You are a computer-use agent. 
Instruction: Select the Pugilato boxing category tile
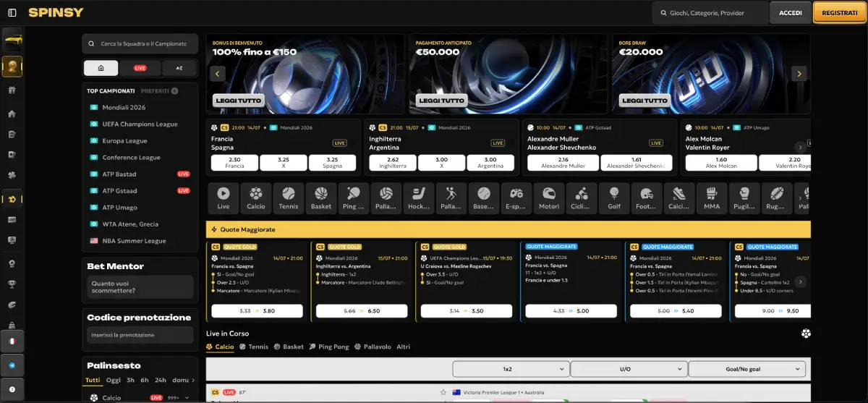coord(744,198)
